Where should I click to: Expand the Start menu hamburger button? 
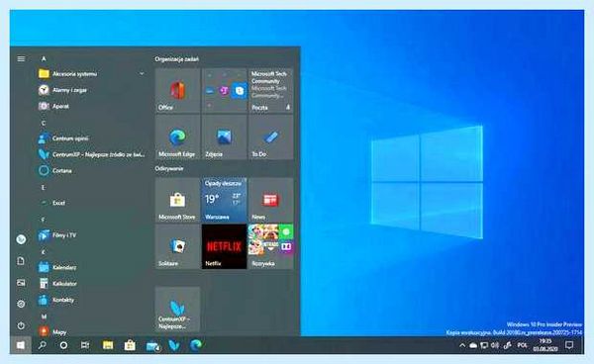click(21, 58)
